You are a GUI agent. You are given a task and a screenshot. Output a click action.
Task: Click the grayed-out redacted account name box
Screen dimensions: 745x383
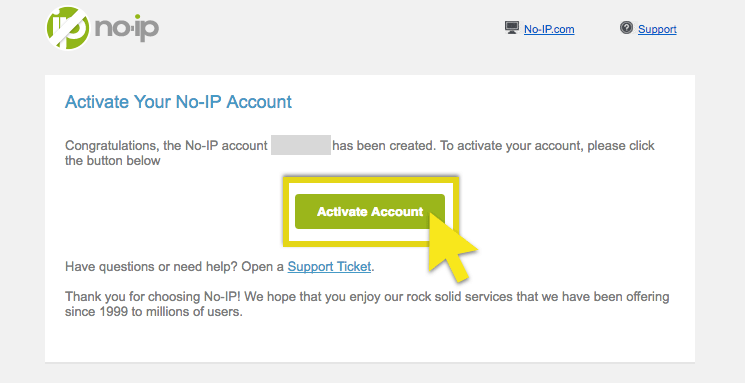(x=301, y=145)
